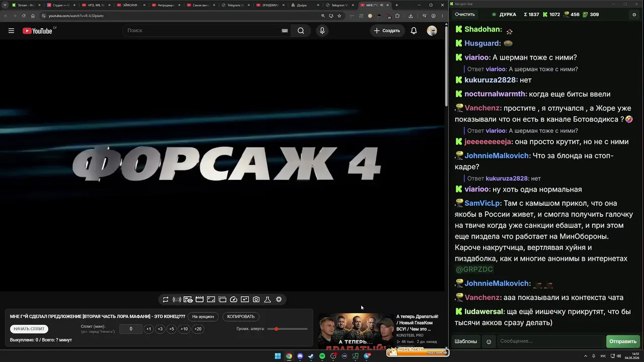
Task: Open Discord from the taskbar
Action: pos(300,356)
